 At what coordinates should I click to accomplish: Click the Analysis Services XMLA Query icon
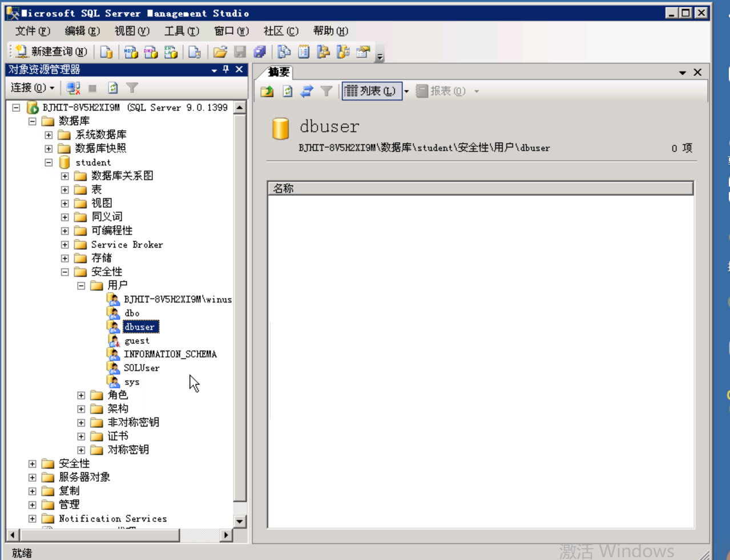171,52
